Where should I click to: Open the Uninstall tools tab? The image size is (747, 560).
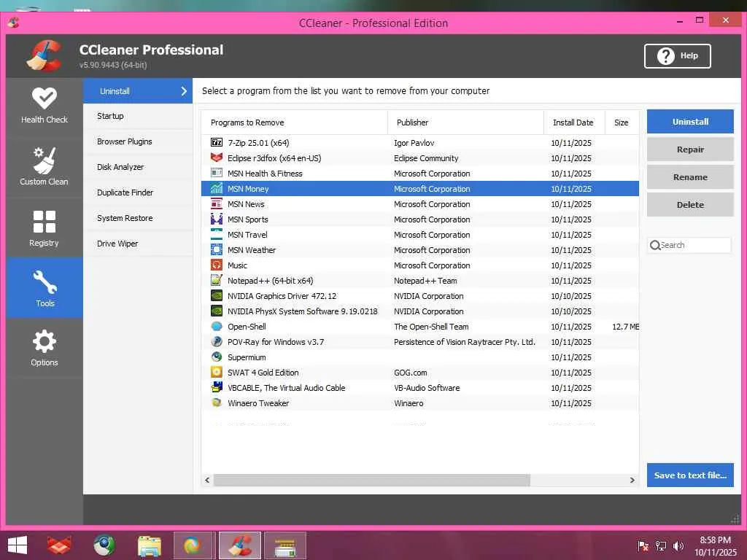click(138, 91)
